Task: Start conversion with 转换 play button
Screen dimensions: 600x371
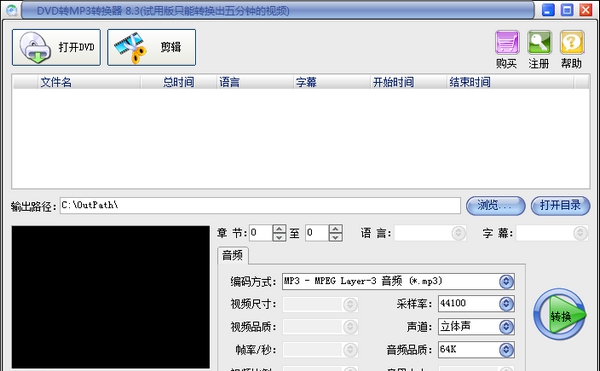Action: (560, 314)
